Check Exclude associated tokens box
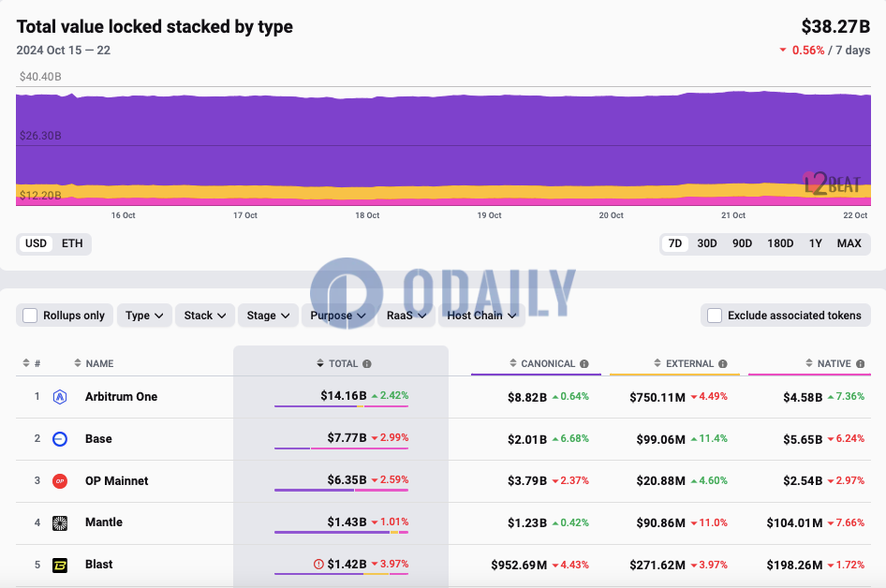This screenshot has width=886, height=588. 715,316
